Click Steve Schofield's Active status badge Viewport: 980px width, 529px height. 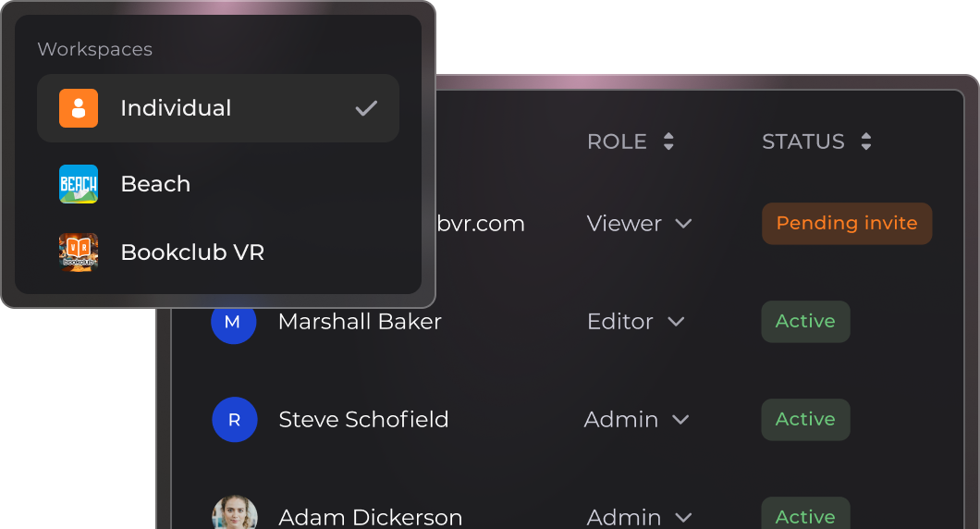coord(804,420)
